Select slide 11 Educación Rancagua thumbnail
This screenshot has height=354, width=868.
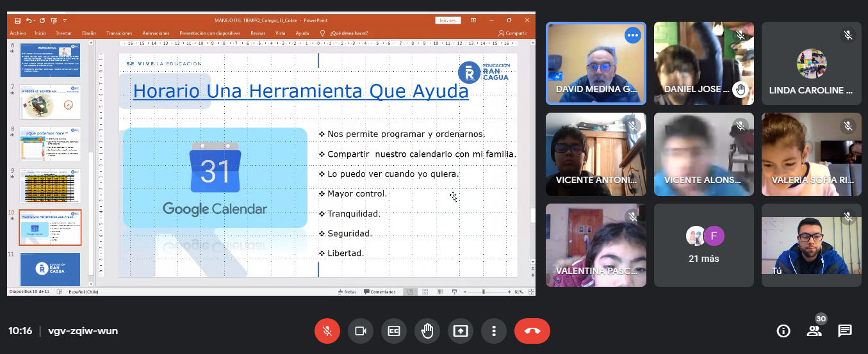[50, 269]
